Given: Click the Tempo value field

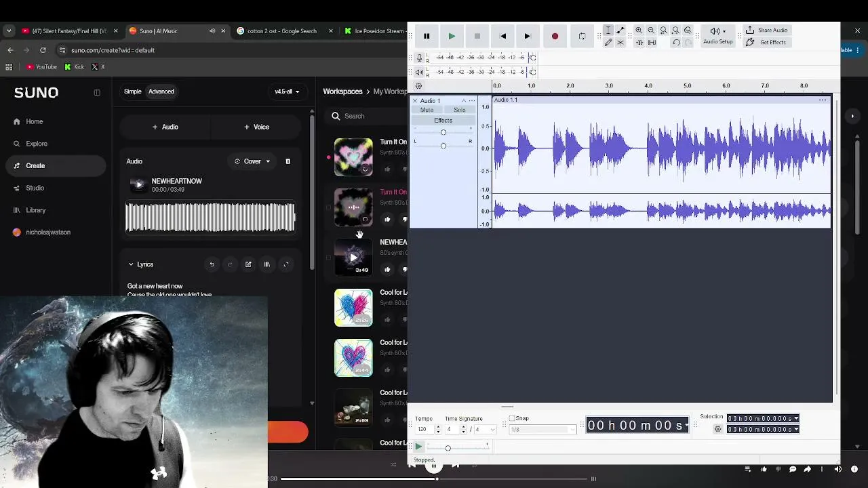Looking at the screenshot, I should 425,430.
